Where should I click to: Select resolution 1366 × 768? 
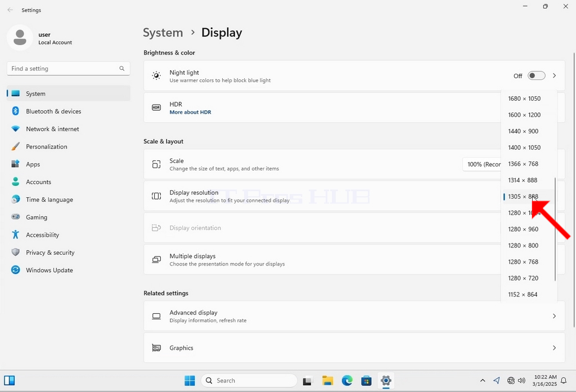529,164
